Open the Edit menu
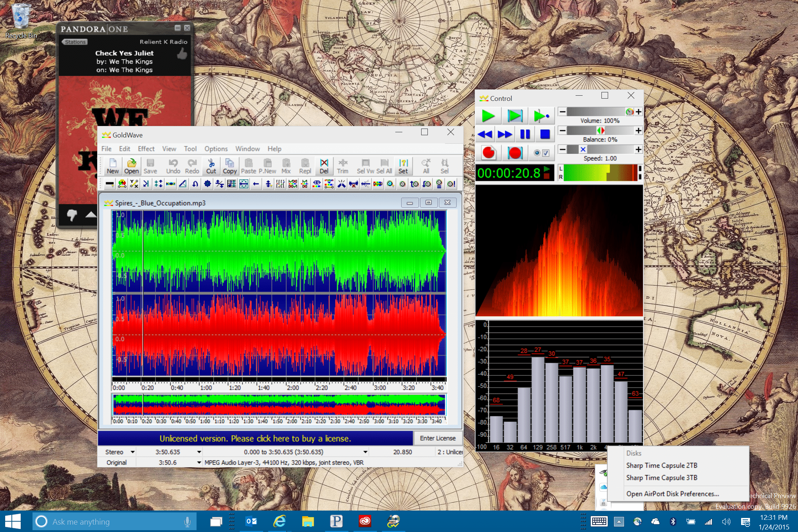The height and width of the screenshot is (532, 798). pos(125,149)
